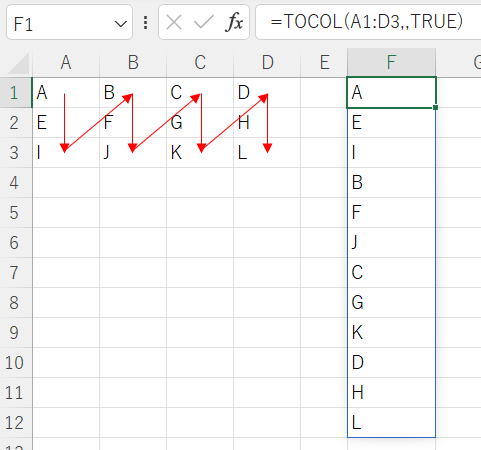Select row 1 header
The width and height of the screenshot is (481, 450).
(16, 92)
